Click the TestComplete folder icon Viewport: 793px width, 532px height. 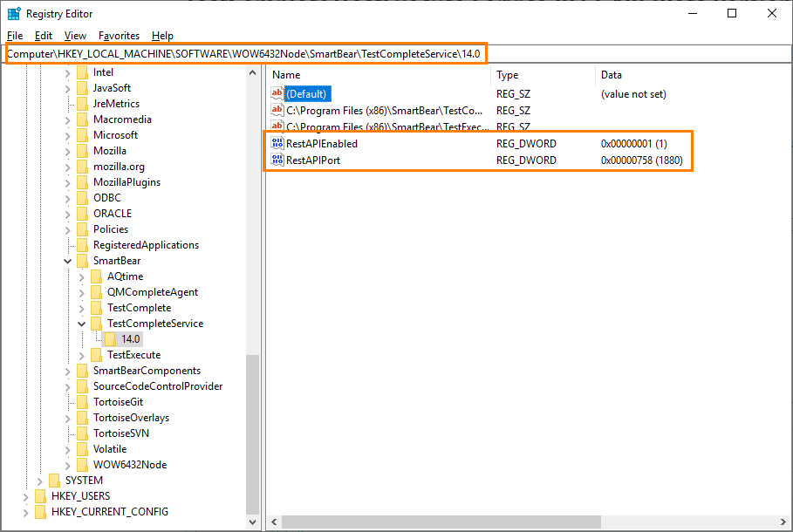(96, 307)
